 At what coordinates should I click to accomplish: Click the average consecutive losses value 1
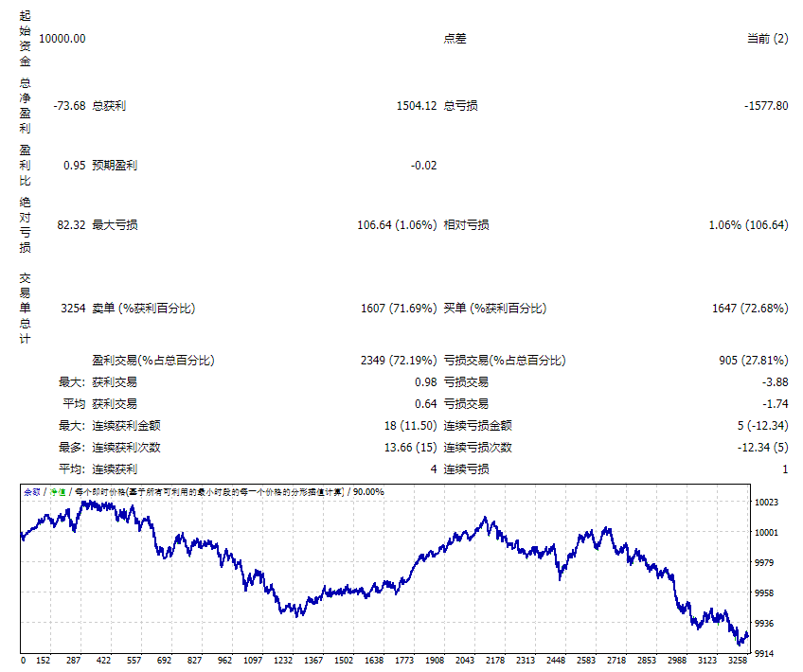pyautogui.click(x=785, y=469)
